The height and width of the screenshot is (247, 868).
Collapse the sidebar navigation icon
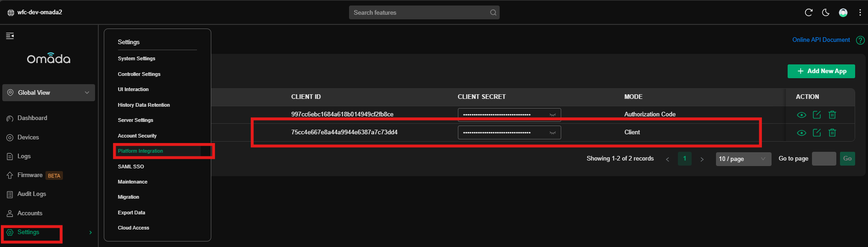tap(10, 36)
